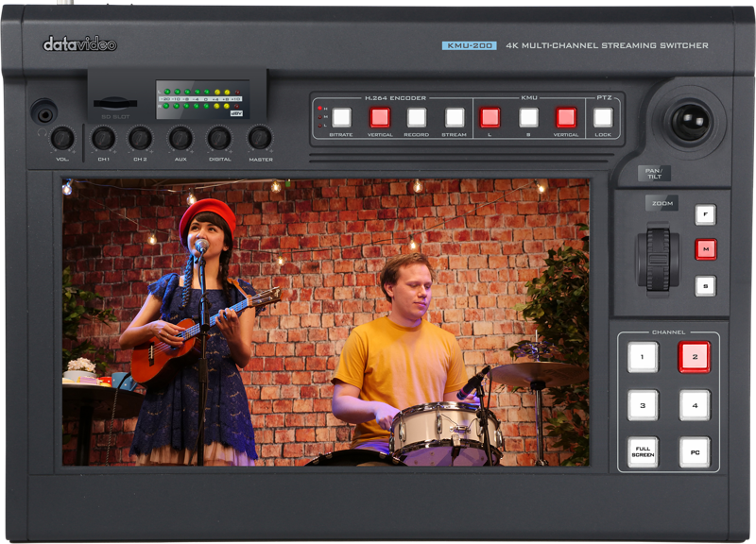The height and width of the screenshot is (544, 756).
Task: Switch to channel 3
Action: [643, 405]
